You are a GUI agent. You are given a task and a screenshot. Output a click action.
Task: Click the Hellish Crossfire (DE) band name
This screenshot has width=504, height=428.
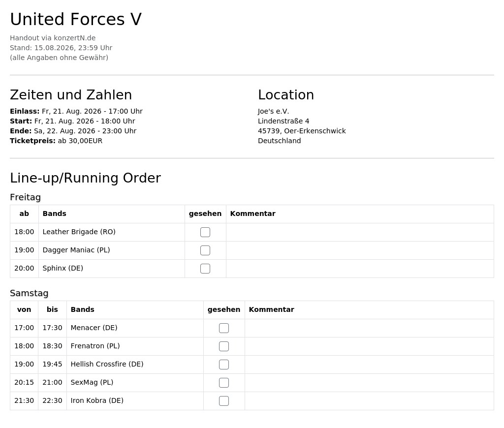pyautogui.click(x=107, y=364)
